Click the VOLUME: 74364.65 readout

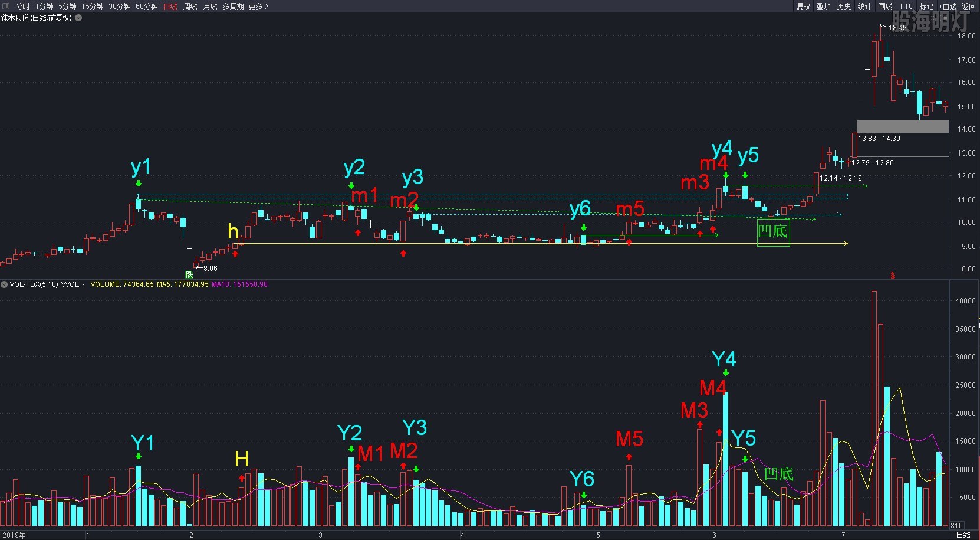122,284
